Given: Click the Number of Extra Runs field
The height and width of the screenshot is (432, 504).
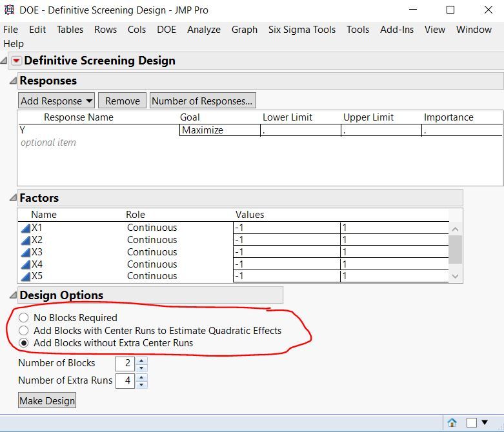Looking at the screenshot, I should tap(125, 380).
